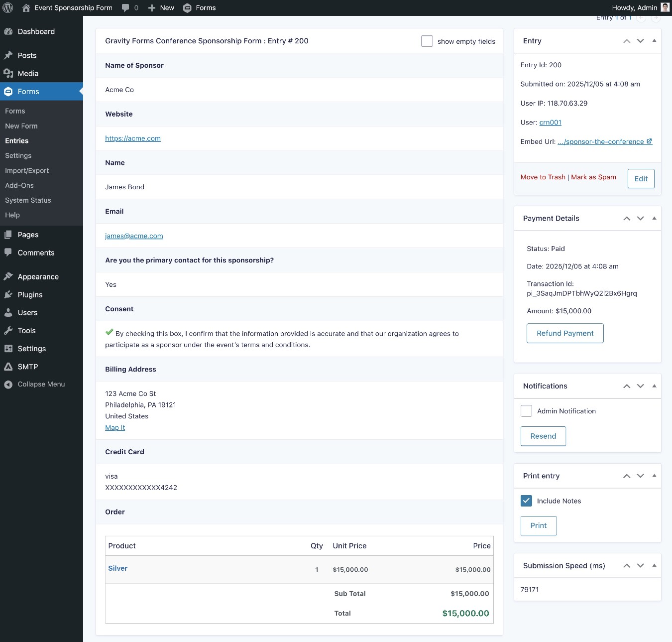Click the Gravity Forms icon in top bar
Screen dimensions: 672x642
[x=187, y=8]
